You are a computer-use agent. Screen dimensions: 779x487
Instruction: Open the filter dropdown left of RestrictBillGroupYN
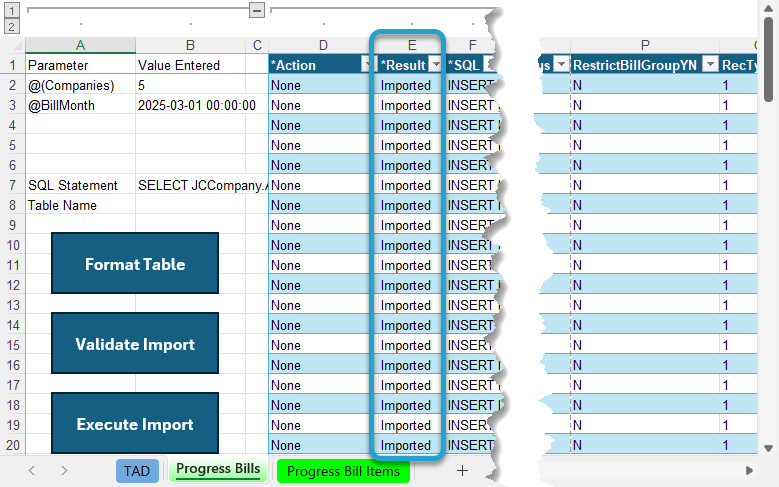[561, 65]
